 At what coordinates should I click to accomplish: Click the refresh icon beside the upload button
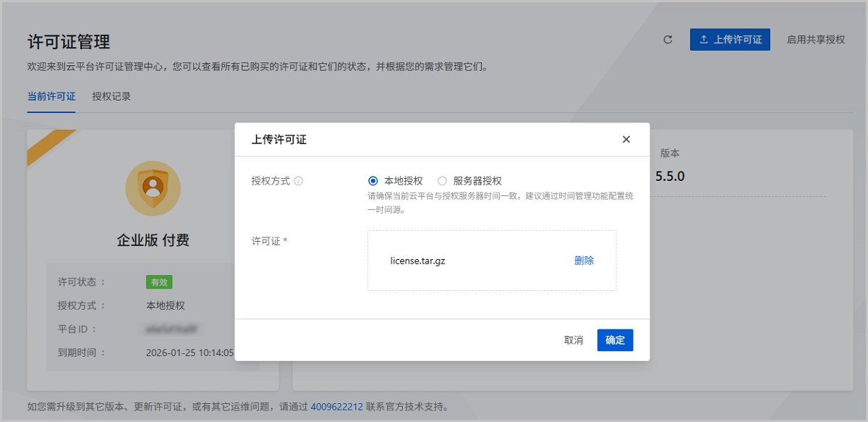tap(668, 40)
